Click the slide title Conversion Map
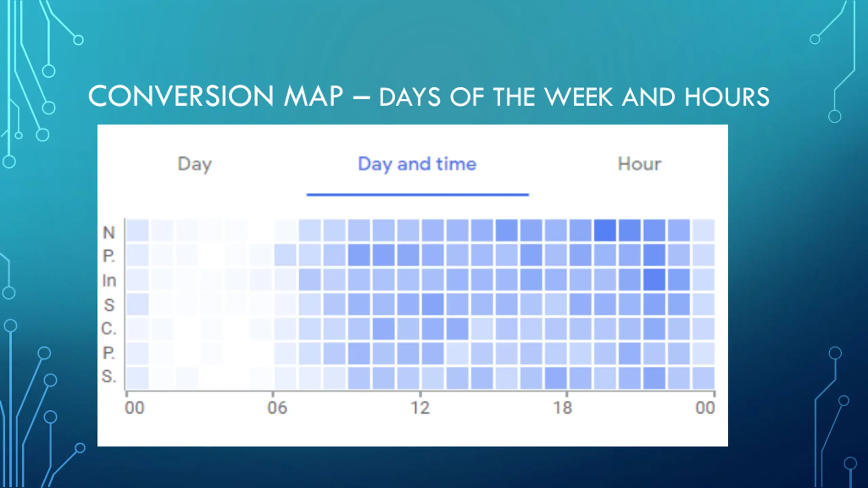The image size is (868, 488). 216,96
